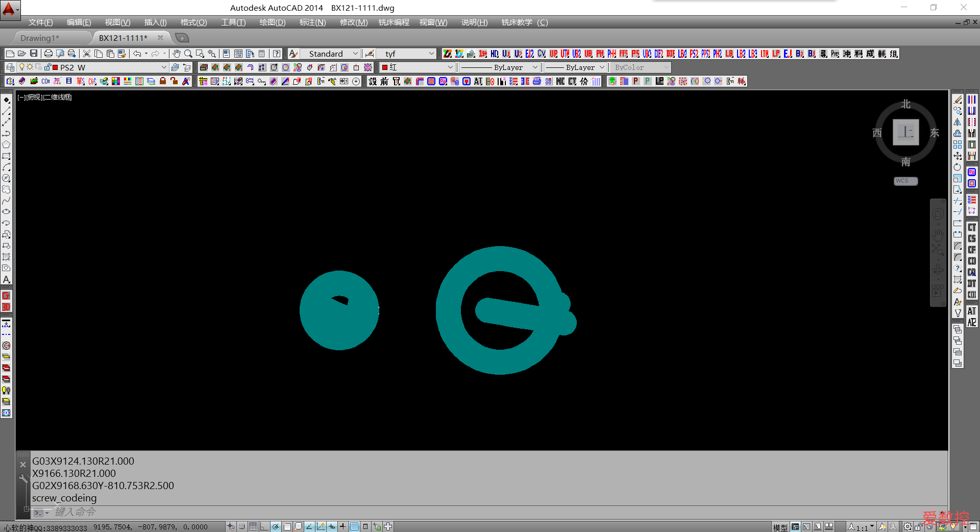Open the linetype ByLayer dropdown
The image size is (980, 532).
coord(500,67)
